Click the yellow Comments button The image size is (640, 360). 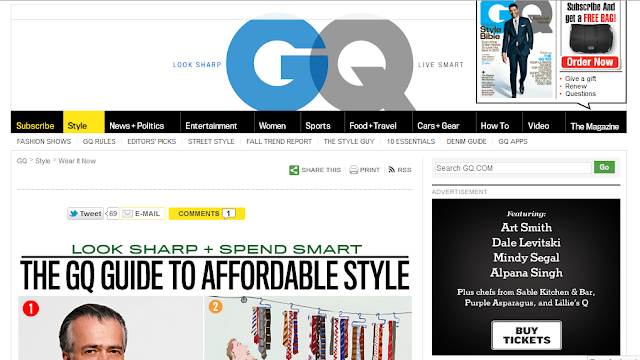[207, 213]
